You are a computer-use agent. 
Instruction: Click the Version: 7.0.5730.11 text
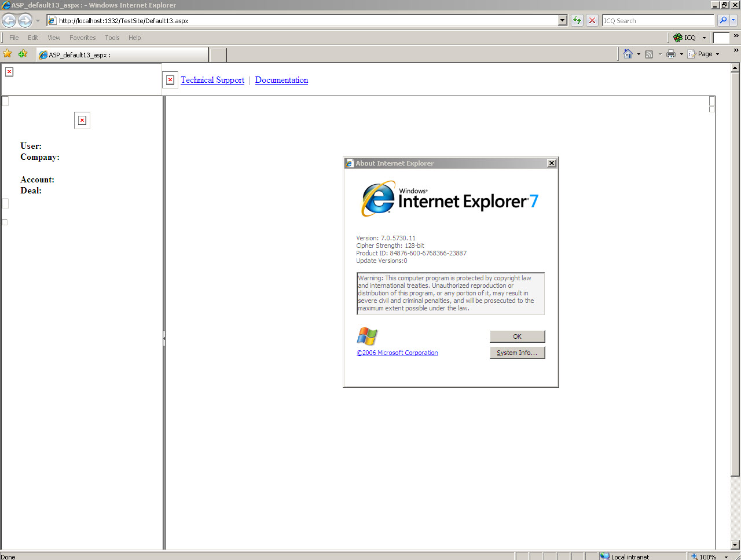coord(386,238)
